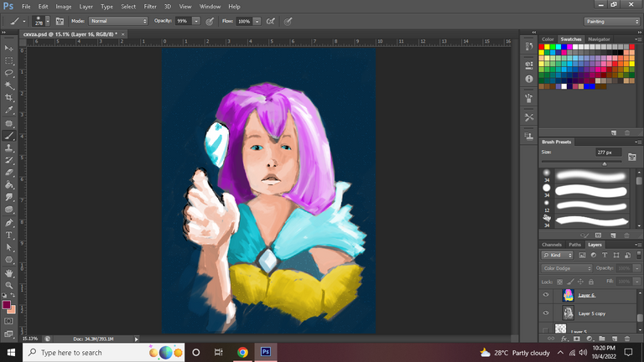Viewport: 644px width, 362px height.
Task: Open the Layer menu
Action: point(86,7)
